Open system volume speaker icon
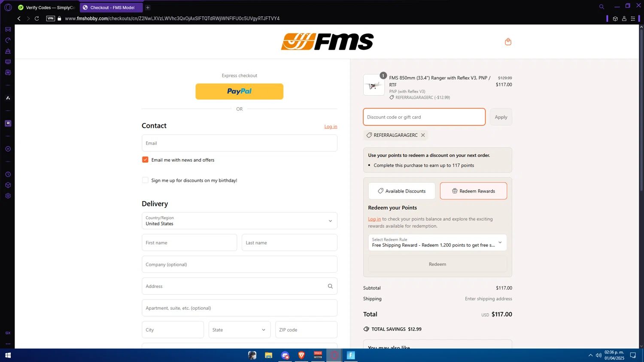 (598, 355)
